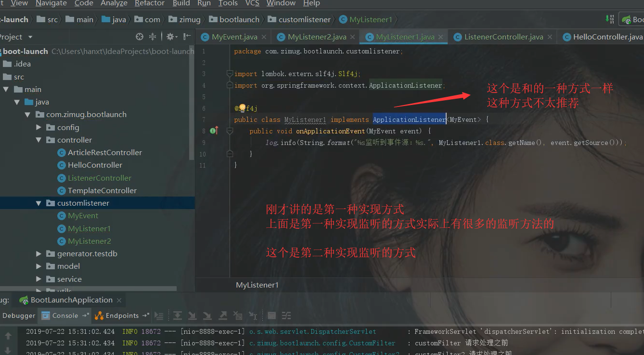Click the implements gutter icon on line 8
This screenshot has height=355, width=644.
[x=214, y=131]
